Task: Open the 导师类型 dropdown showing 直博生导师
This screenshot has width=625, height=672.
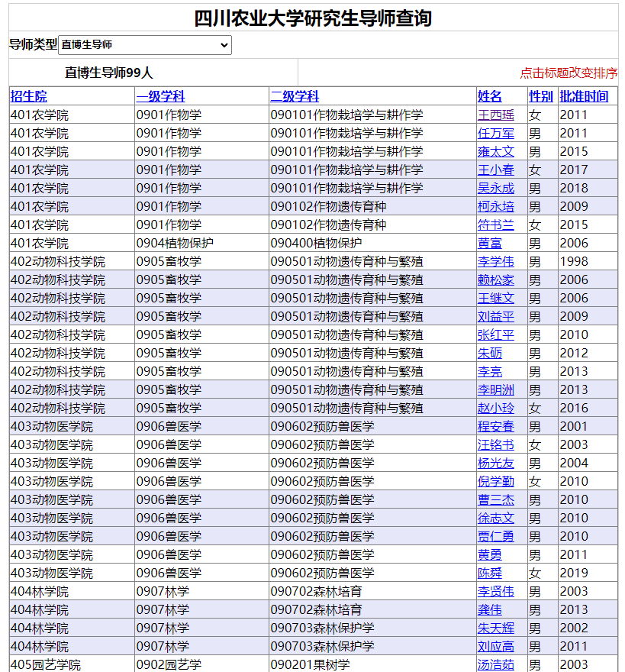Action: pyautogui.click(x=145, y=45)
